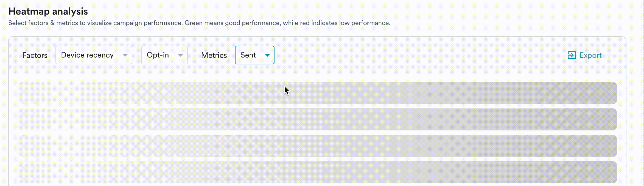
Task: Select the 'Opt-in' text in dropdown
Action: click(x=158, y=55)
